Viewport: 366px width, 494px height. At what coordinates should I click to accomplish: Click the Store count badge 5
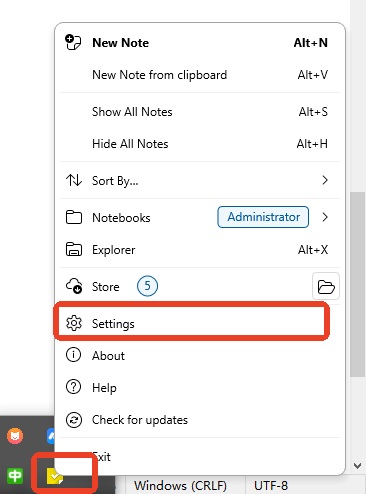pos(147,286)
